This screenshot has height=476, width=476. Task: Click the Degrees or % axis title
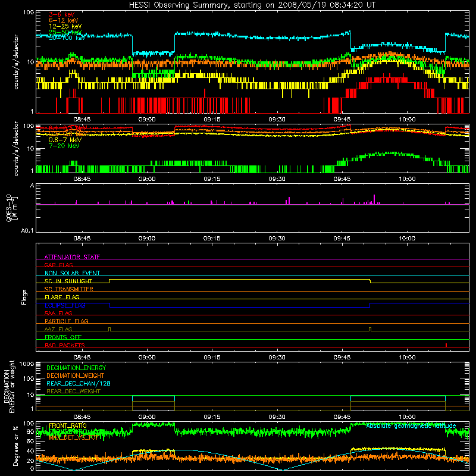pyautogui.click(x=16, y=446)
